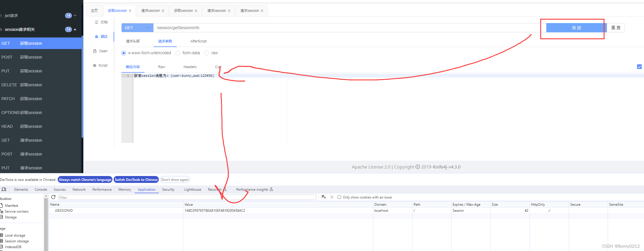The height and width of the screenshot is (251, 644).
Task: Switch to the AfterScript tab
Action: coord(199,41)
